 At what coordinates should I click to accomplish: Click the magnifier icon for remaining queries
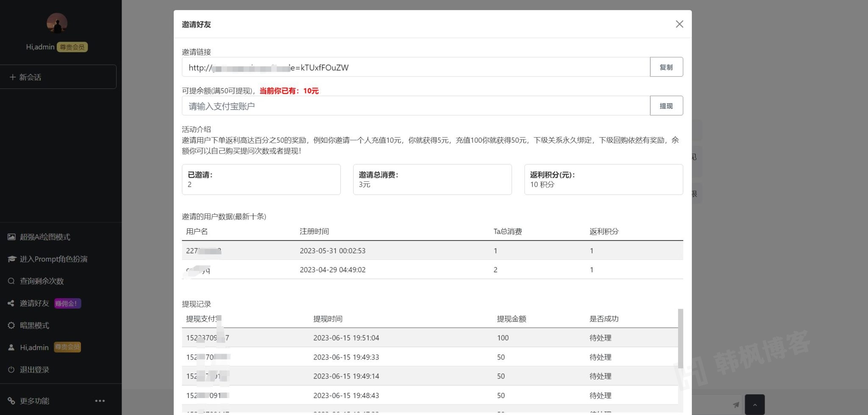click(11, 281)
